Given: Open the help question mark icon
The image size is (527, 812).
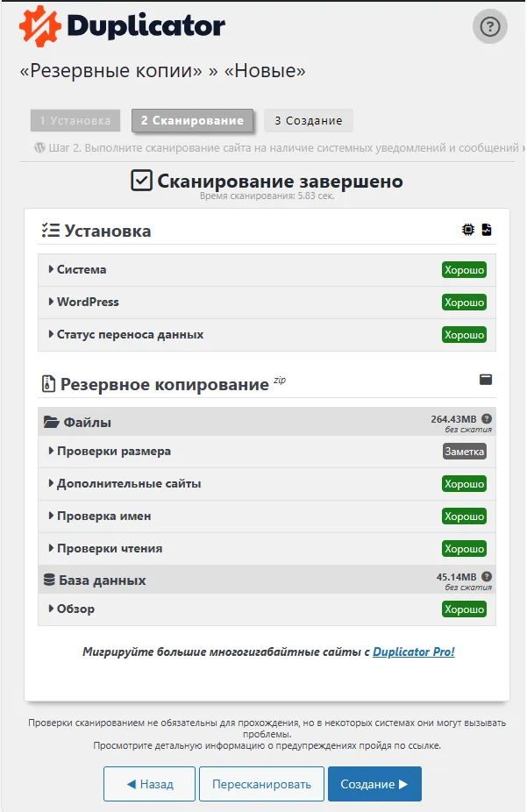Looking at the screenshot, I should tap(489, 26).
